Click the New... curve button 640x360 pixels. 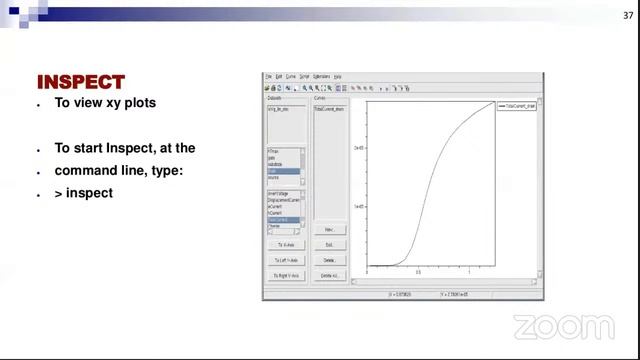[330, 230]
